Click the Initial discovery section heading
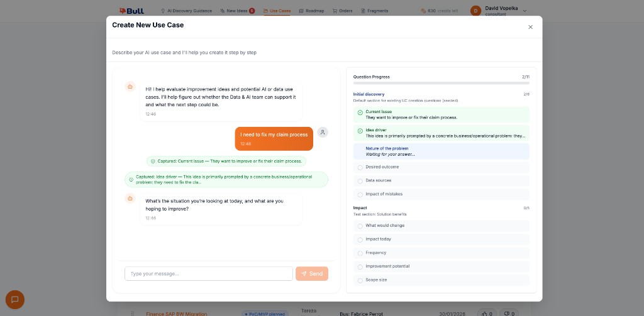This screenshot has height=316, width=644. pos(369,94)
